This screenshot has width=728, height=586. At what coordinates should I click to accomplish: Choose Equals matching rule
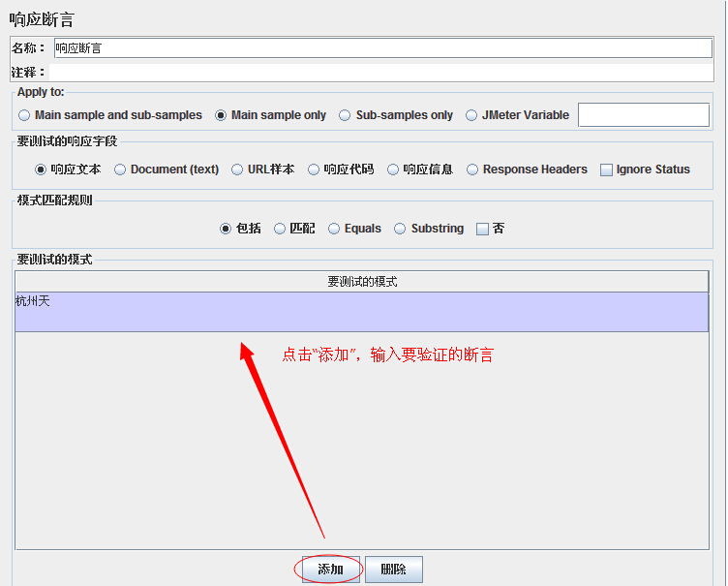click(x=334, y=229)
